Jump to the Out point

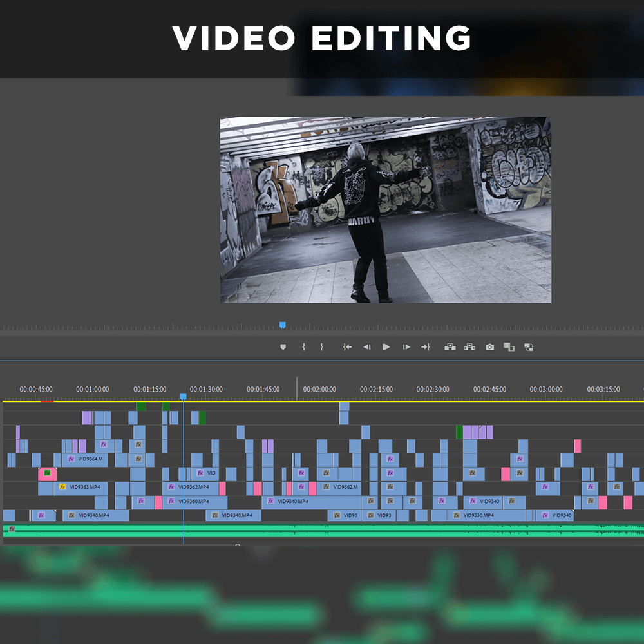(x=425, y=347)
